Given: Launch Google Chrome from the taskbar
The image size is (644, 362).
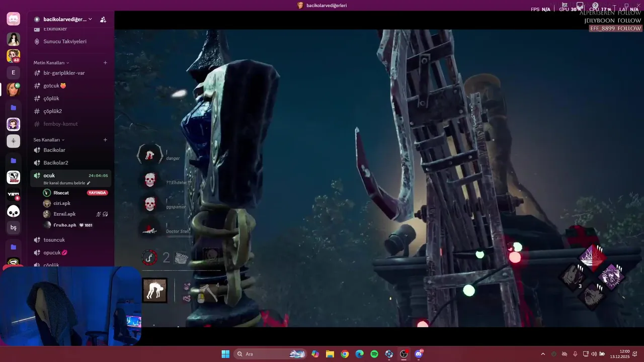Looking at the screenshot, I should pyautogui.click(x=345, y=354).
